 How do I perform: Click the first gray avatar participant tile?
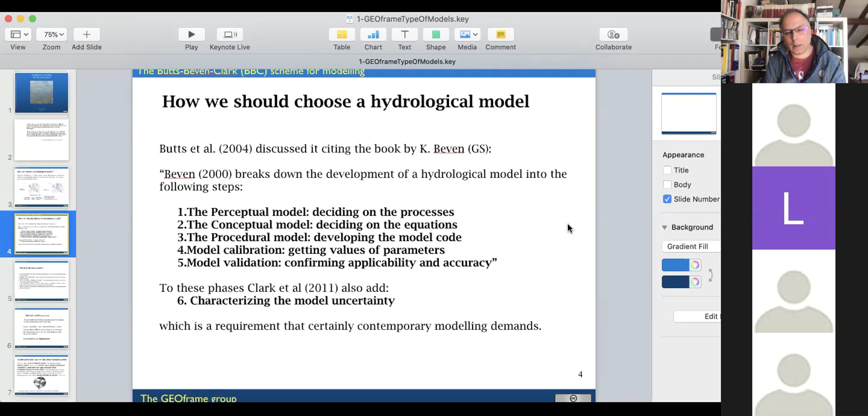793,125
